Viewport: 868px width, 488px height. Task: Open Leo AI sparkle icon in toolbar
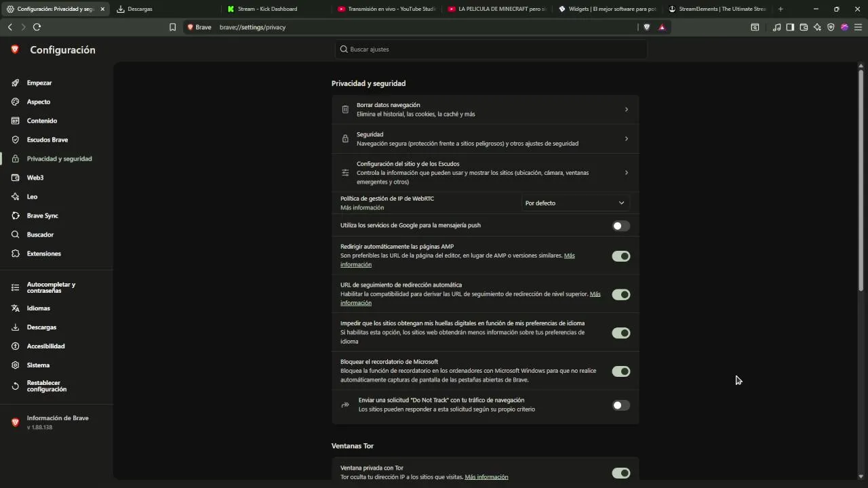coord(817,27)
